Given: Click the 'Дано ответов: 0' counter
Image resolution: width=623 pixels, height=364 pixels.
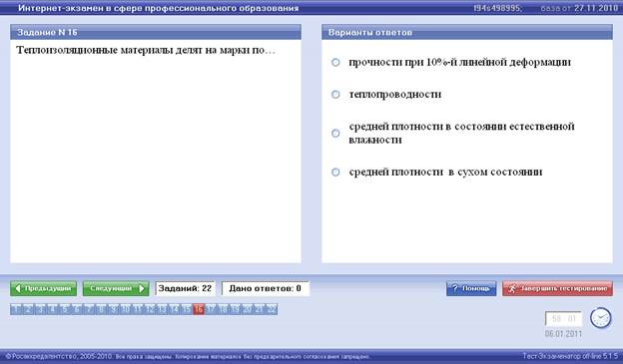Looking at the screenshot, I should point(265,288).
